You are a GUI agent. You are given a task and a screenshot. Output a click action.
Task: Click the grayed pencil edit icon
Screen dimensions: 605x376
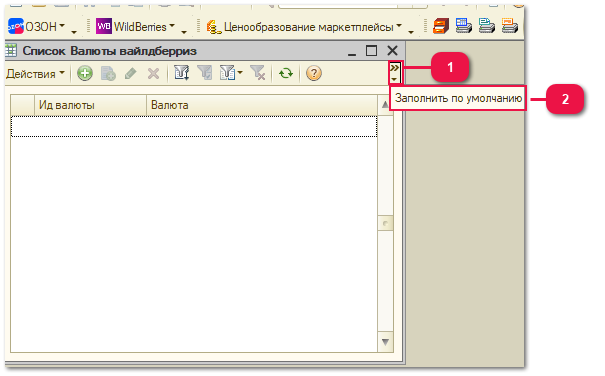pos(131,73)
